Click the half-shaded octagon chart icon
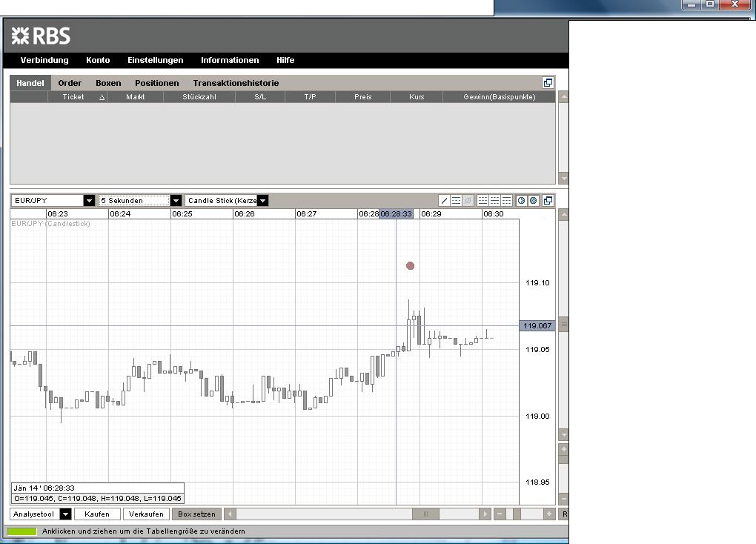 pyautogui.click(x=521, y=200)
